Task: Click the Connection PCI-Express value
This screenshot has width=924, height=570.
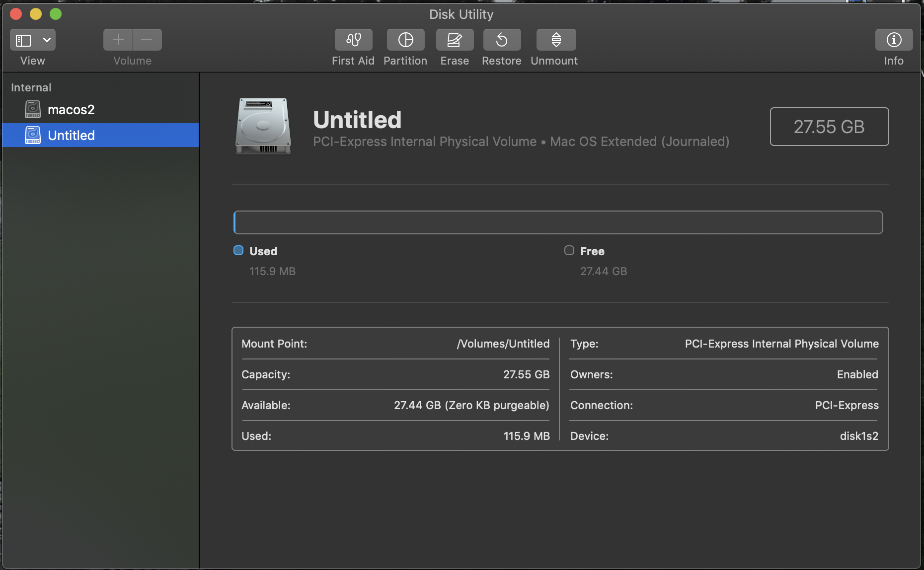Action: (x=847, y=405)
